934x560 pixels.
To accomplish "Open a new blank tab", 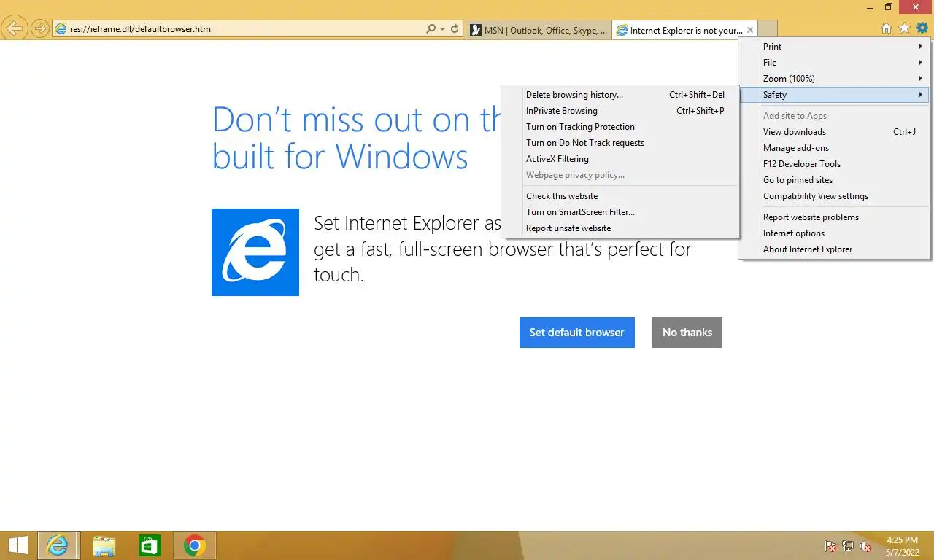I will (x=768, y=30).
